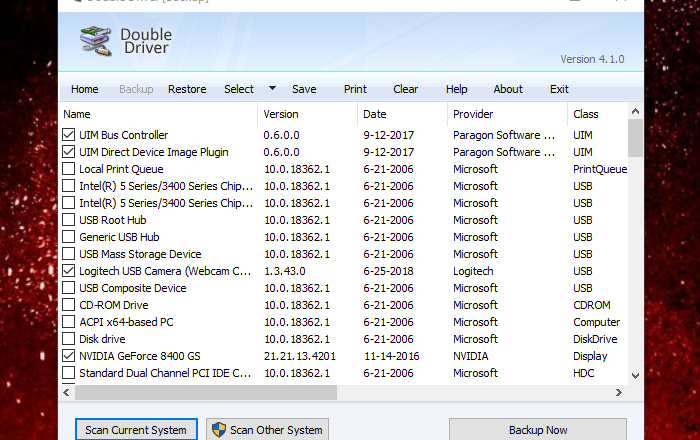Click the Double Driver logo icon
The height and width of the screenshot is (440, 700).
[x=96, y=41]
